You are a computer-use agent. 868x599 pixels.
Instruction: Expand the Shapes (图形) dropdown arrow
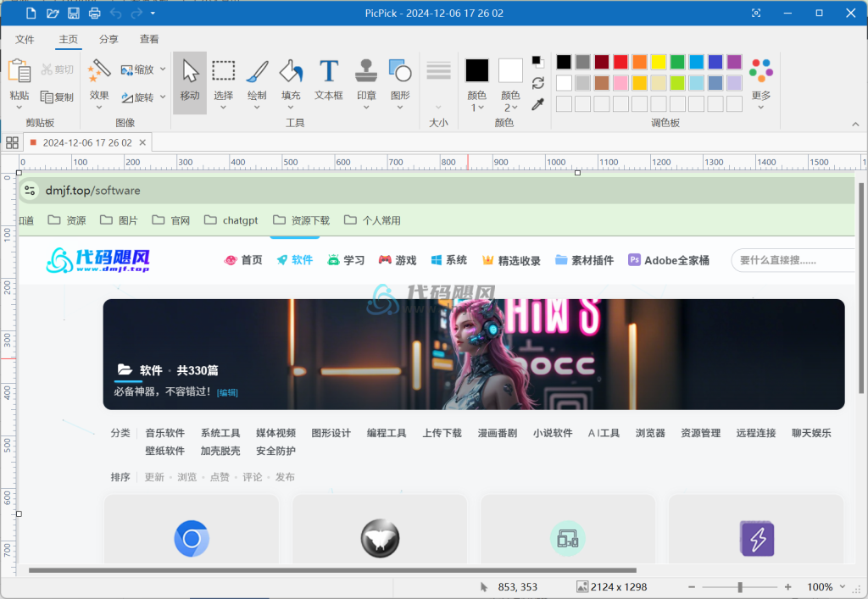[400, 108]
